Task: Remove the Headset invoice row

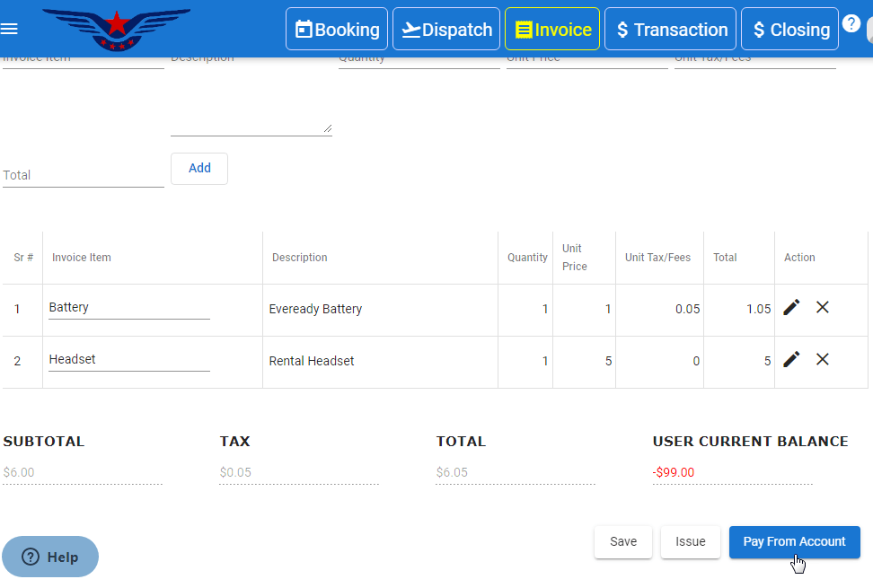Action: (823, 359)
